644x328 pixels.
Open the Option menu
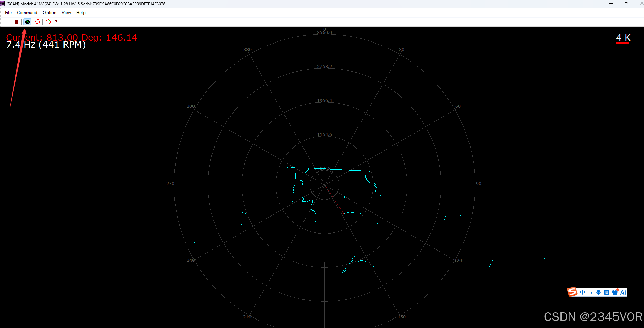pyautogui.click(x=50, y=13)
